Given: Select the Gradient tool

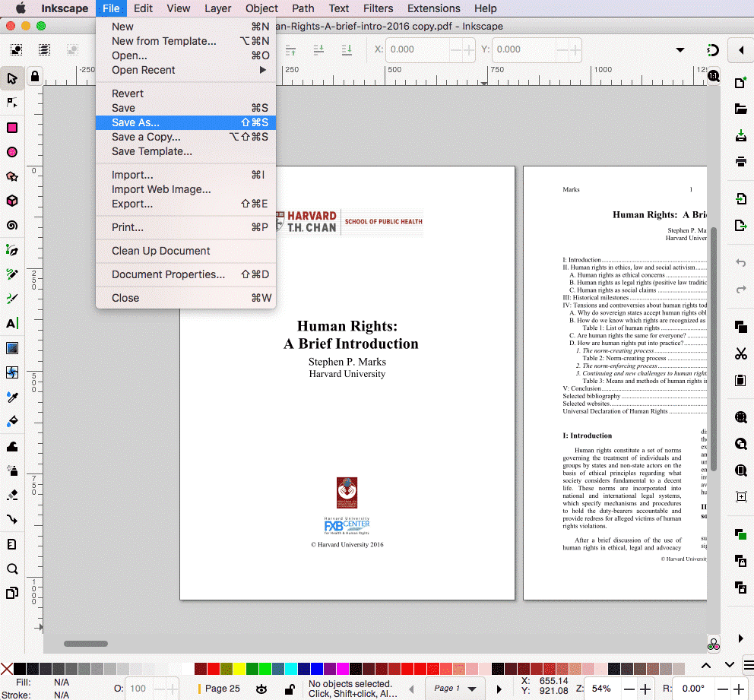Looking at the screenshot, I should click(12, 348).
